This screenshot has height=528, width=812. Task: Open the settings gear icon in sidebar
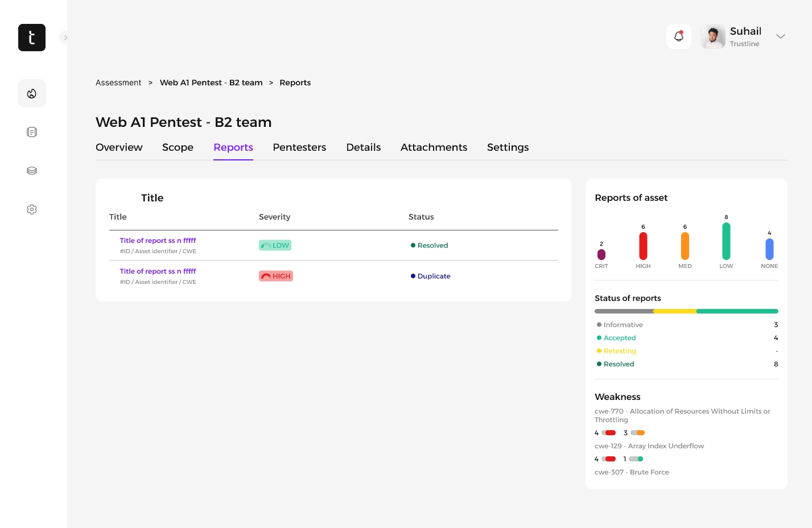click(x=32, y=209)
